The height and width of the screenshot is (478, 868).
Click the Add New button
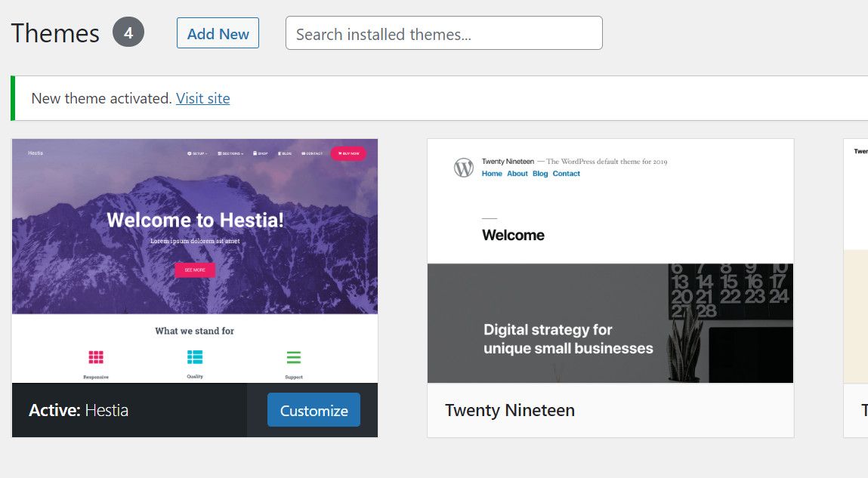[218, 33]
